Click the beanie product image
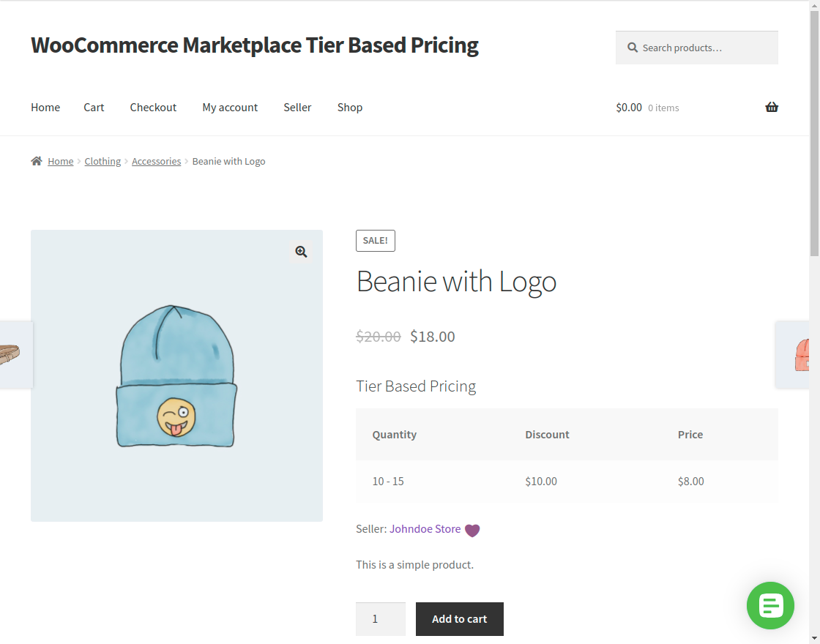 [x=176, y=375]
